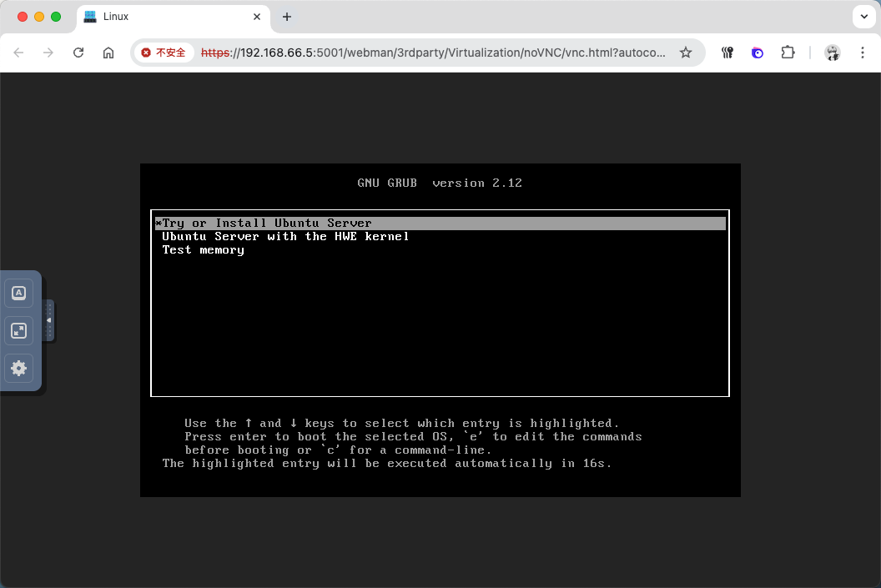
Task: Bookmark this page with the star
Action: tap(686, 53)
